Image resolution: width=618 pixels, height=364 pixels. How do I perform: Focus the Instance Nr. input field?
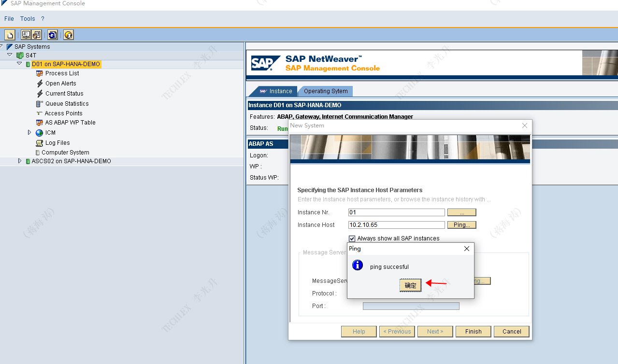[397, 212]
